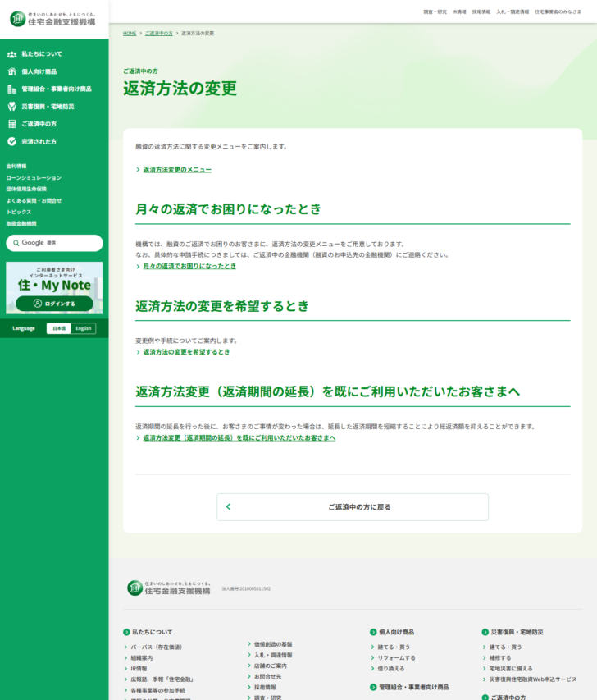Screen dimensions: 597x700
Task: Open 個人向け商品 sidebar menu
Action: coord(39,71)
